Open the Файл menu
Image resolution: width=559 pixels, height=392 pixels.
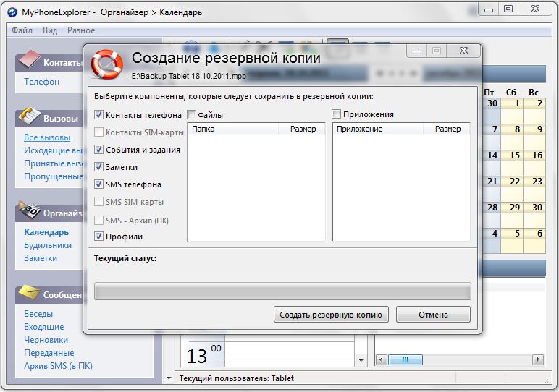point(22,30)
